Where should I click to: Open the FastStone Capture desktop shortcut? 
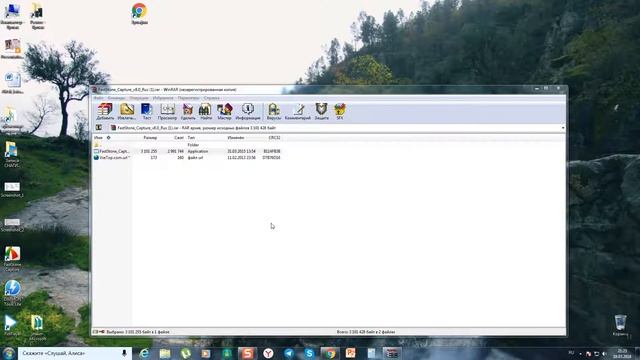point(12,259)
